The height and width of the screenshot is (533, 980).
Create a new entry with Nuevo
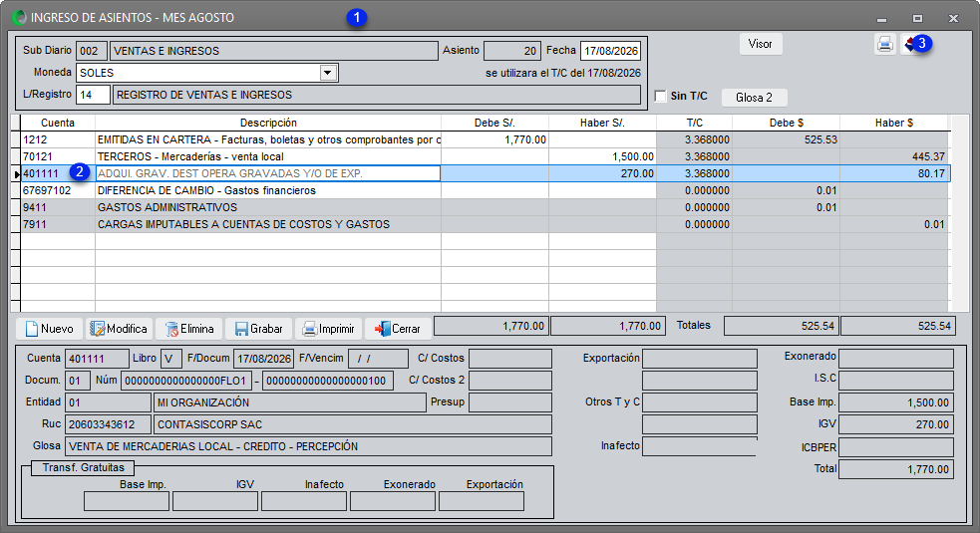50,329
